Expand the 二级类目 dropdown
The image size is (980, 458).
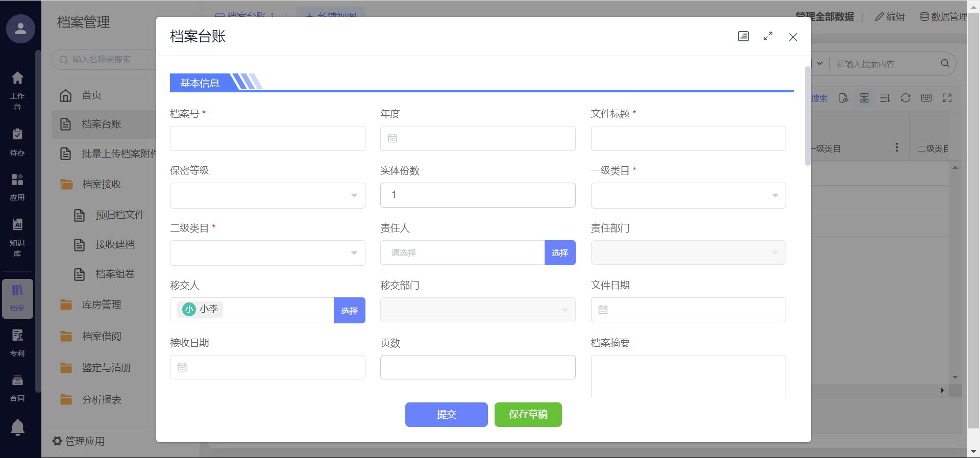[267, 253]
